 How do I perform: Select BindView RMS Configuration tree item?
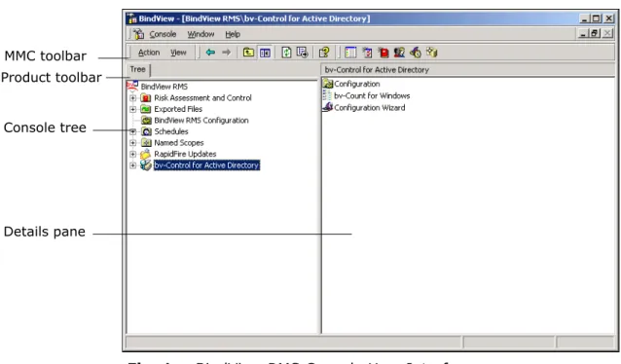201,120
